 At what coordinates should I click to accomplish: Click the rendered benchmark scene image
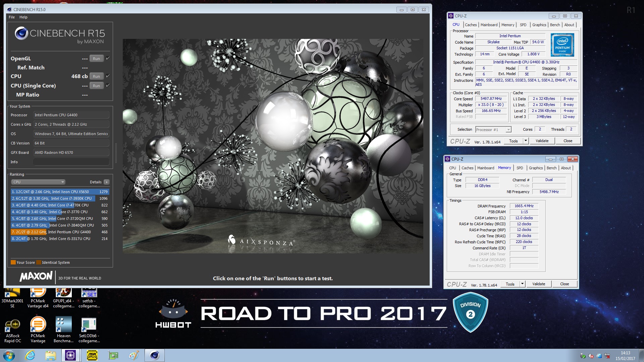(273, 146)
